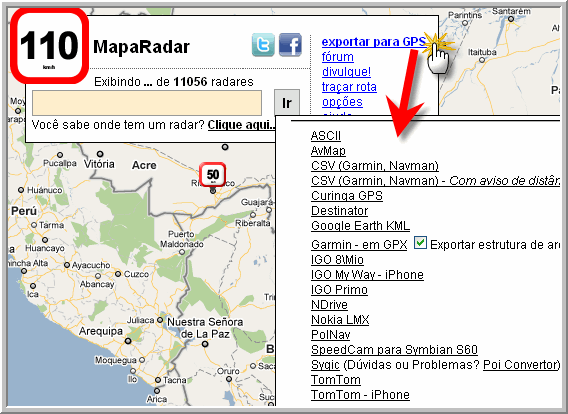Open the fórum link

pyautogui.click(x=338, y=57)
